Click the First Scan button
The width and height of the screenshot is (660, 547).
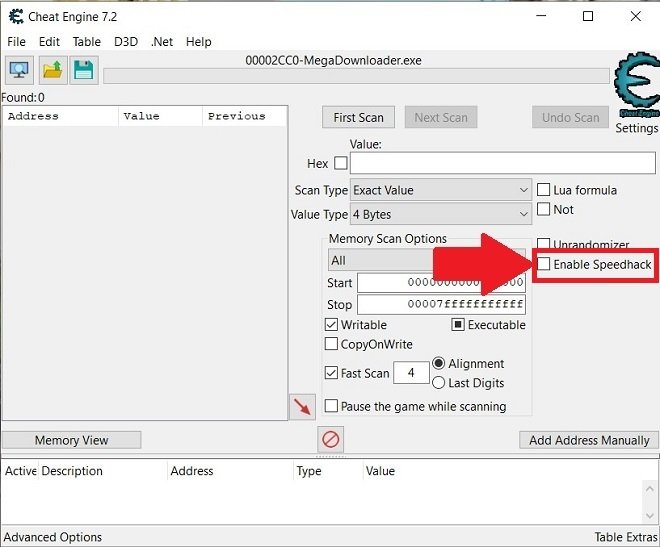pos(358,117)
